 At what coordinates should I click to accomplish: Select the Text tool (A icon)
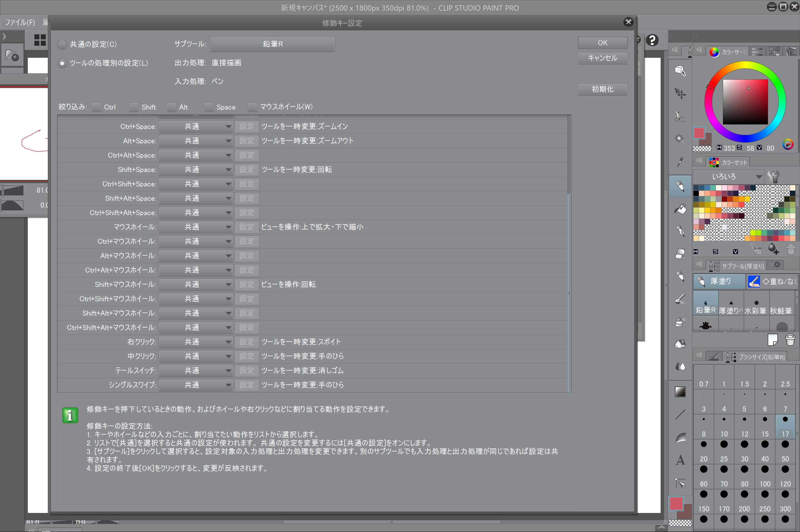pos(680,460)
